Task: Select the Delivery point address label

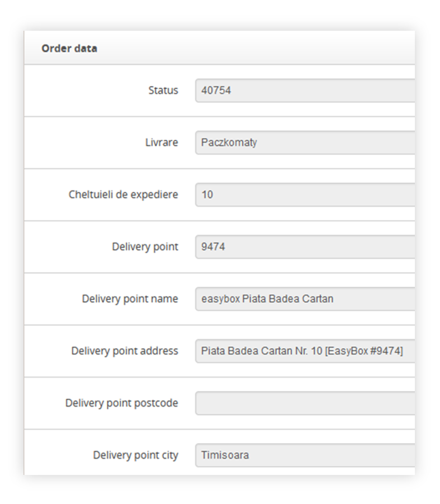Action: click(125, 351)
